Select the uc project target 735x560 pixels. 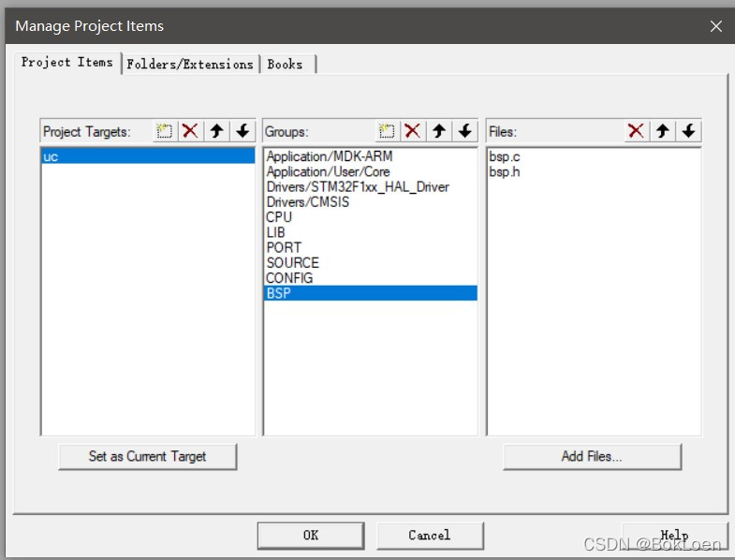point(148,156)
